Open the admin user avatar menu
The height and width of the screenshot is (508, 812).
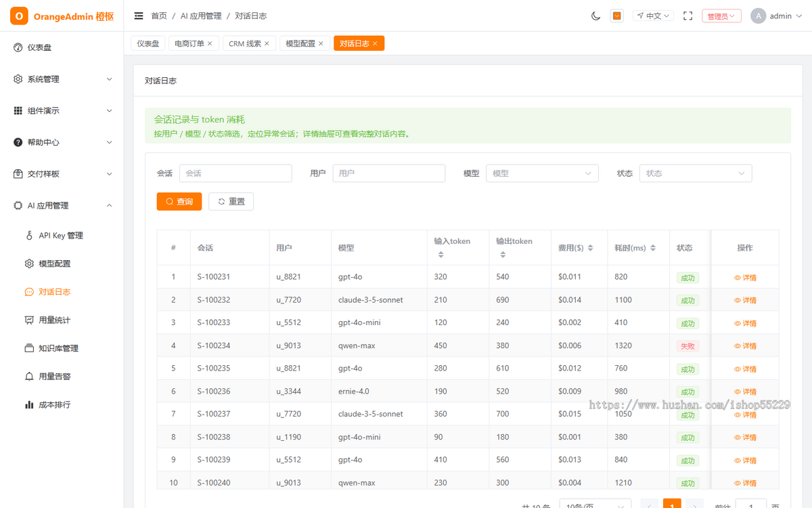coord(775,16)
